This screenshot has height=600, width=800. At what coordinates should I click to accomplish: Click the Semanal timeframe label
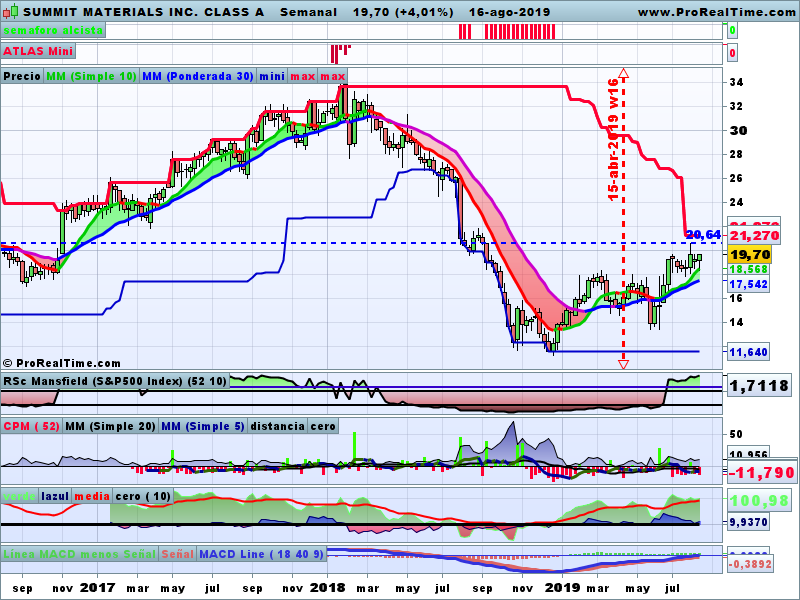click(309, 12)
